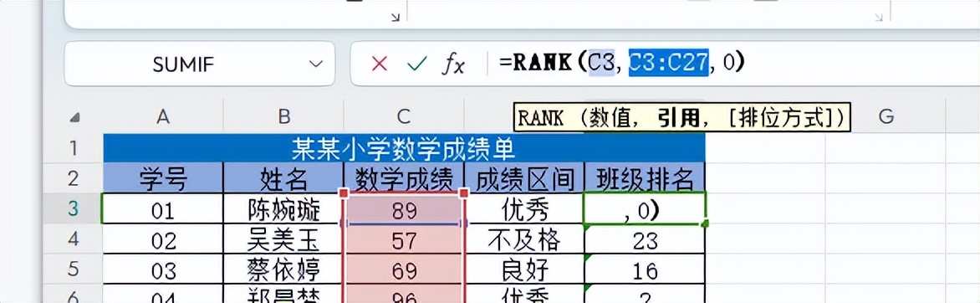Image resolution: width=980 pixels, height=303 pixels.
Task: Click the name cell 吴美玉
Action: point(283,239)
